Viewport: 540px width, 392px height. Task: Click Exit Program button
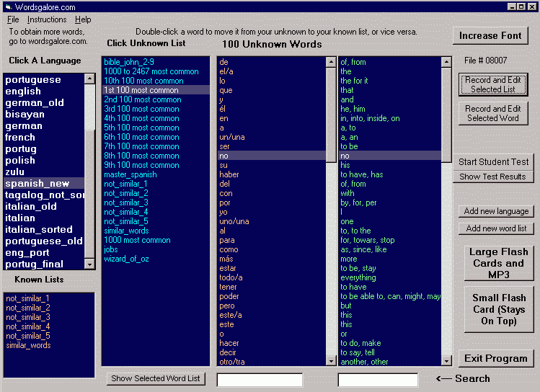[496, 359]
